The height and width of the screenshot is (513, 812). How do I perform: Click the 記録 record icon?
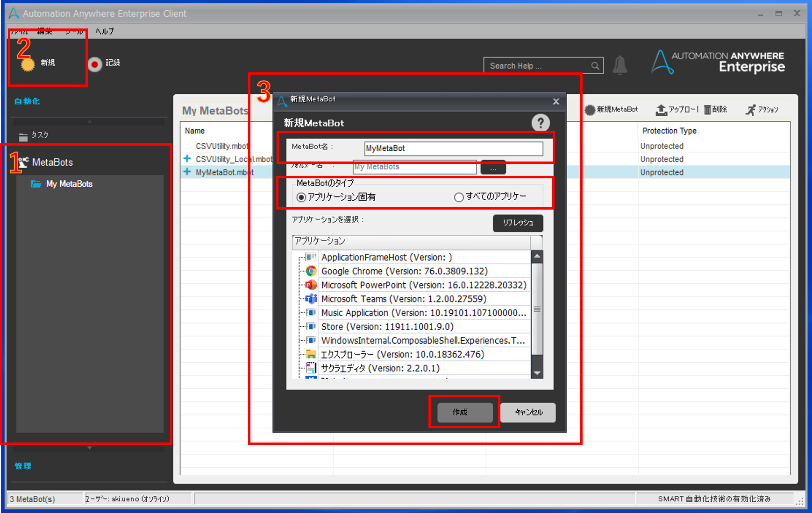coord(95,64)
